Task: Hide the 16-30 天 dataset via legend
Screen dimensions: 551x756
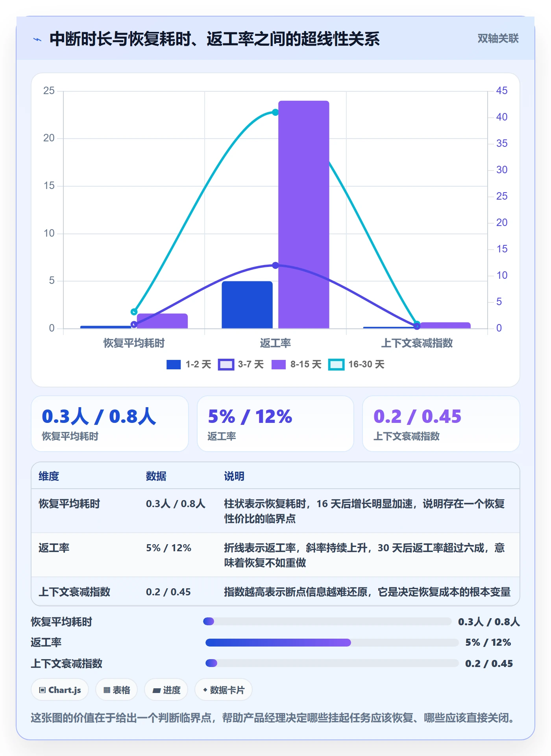Action: tap(337, 365)
